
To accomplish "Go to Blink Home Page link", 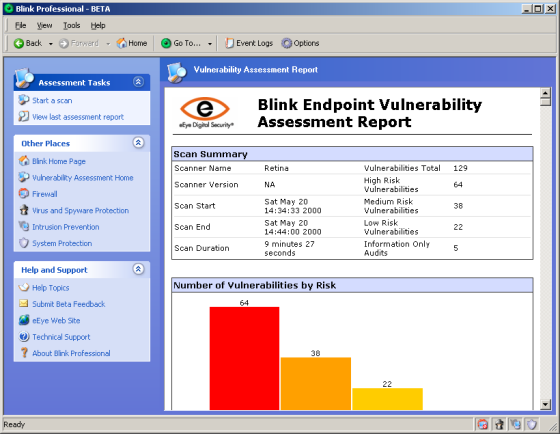I will 59,161.
